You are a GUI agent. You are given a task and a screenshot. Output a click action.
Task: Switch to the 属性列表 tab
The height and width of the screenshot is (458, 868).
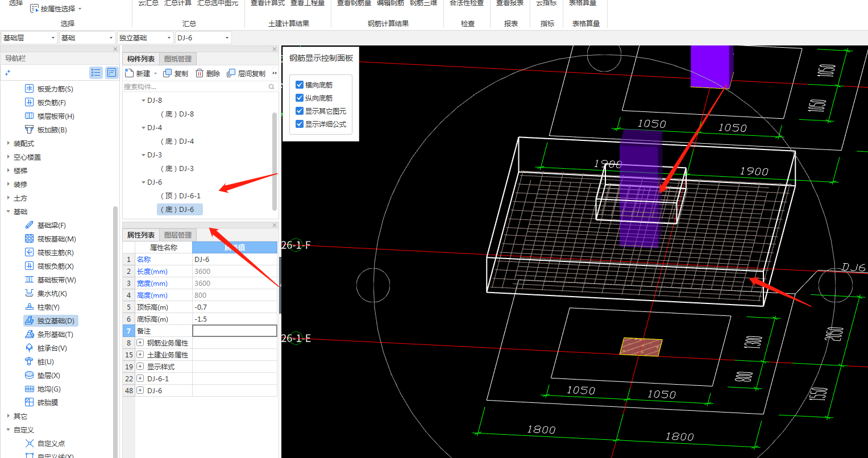140,235
